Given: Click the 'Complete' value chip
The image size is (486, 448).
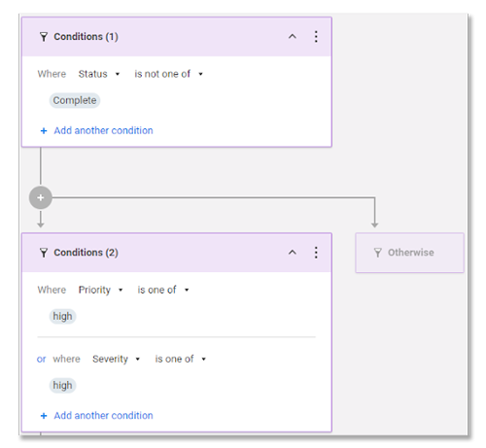Looking at the screenshot, I should [75, 100].
